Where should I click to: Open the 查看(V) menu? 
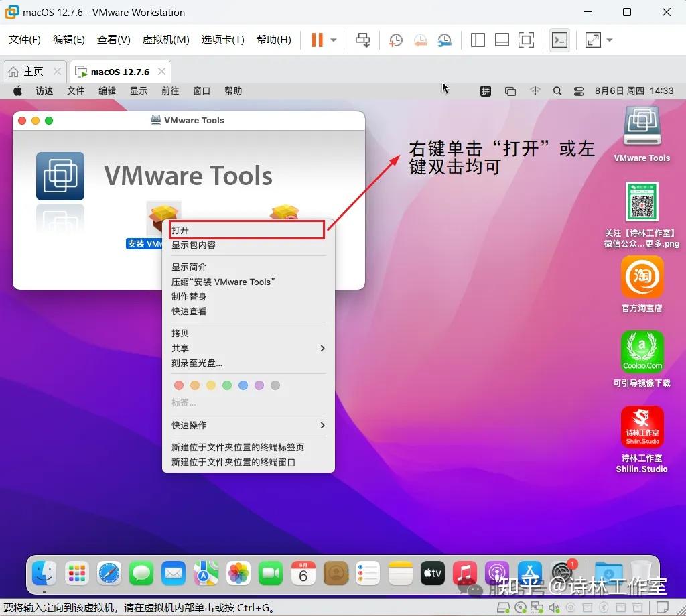(x=114, y=40)
